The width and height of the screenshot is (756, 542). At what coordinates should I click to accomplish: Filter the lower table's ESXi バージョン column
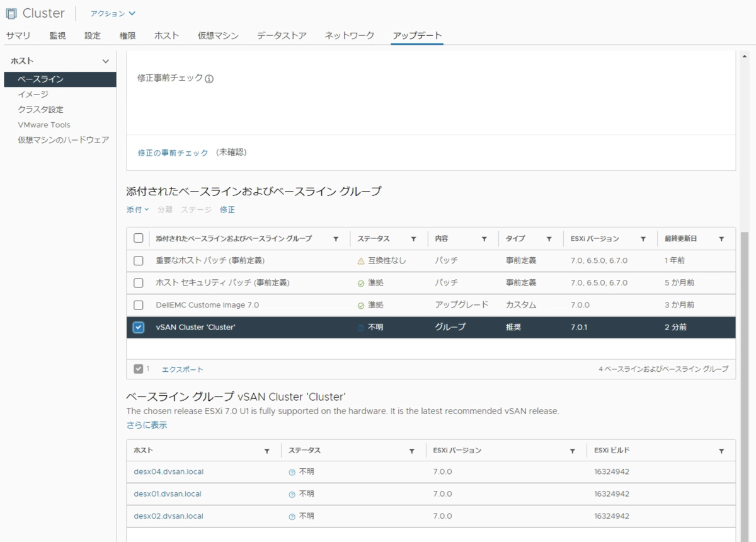coord(572,451)
